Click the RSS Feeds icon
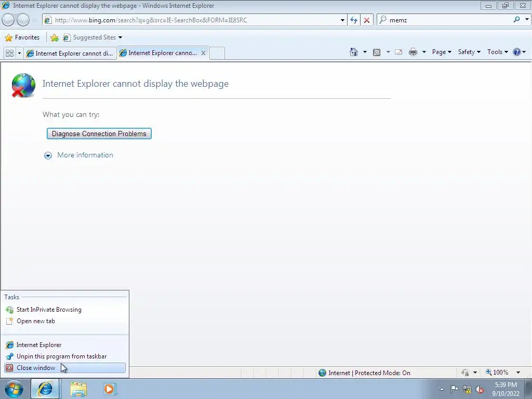The height and width of the screenshot is (399, 532). (377, 52)
